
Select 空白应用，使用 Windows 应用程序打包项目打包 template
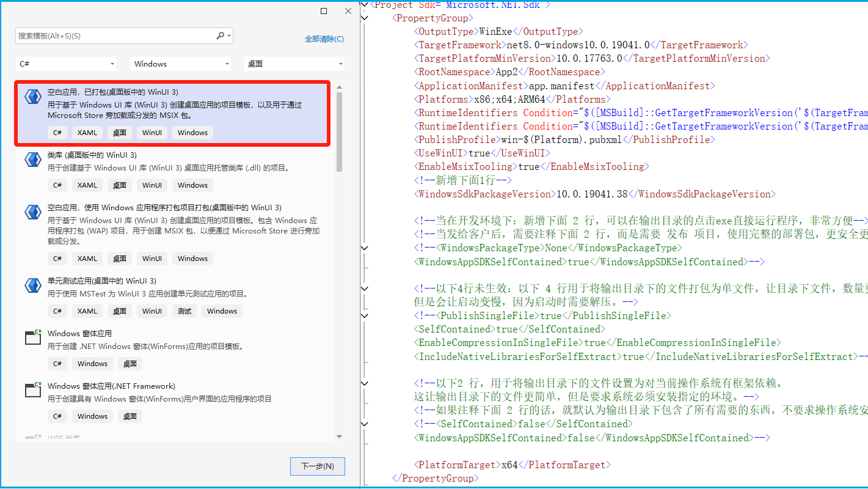point(173,235)
